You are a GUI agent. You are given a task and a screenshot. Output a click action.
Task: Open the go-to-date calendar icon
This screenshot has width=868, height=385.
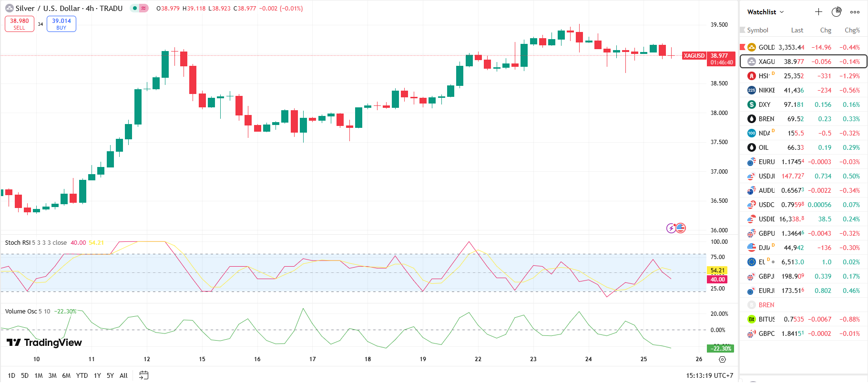click(x=143, y=375)
